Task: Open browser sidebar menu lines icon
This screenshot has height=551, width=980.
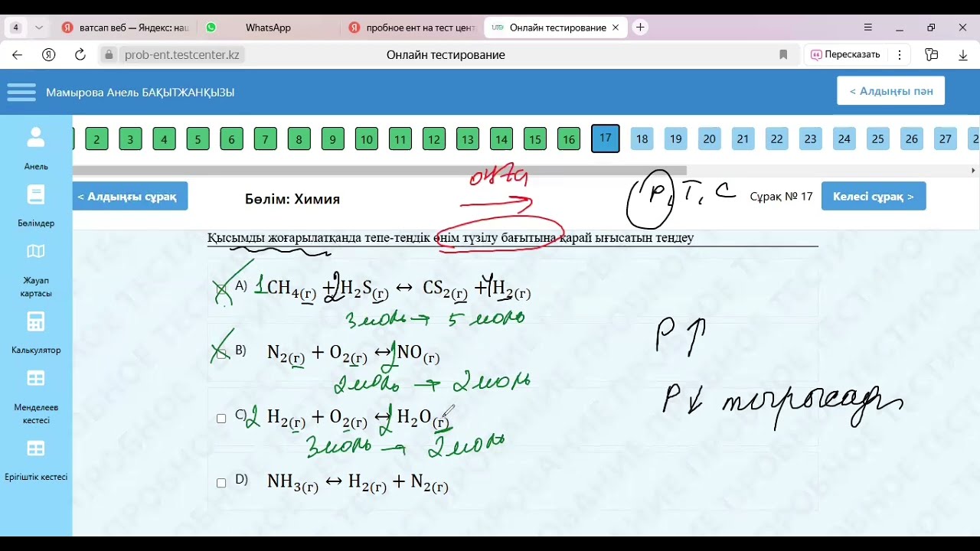Action: tap(867, 27)
